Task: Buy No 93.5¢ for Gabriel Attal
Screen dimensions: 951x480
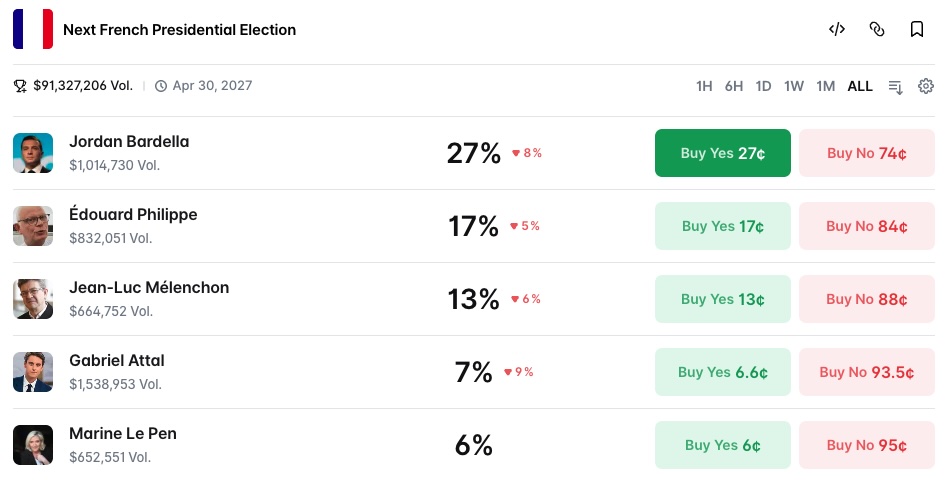Action: (x=867, y=372)
